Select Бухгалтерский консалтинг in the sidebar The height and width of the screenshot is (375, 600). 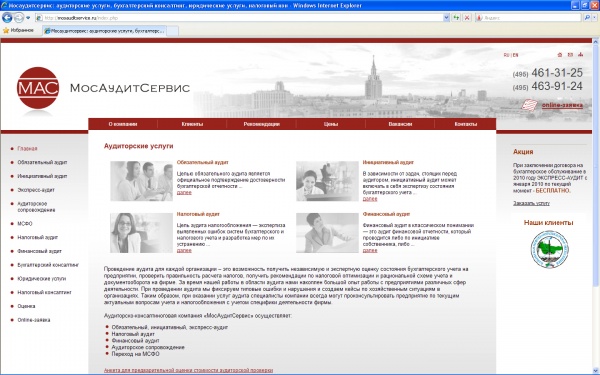point(48,265)
